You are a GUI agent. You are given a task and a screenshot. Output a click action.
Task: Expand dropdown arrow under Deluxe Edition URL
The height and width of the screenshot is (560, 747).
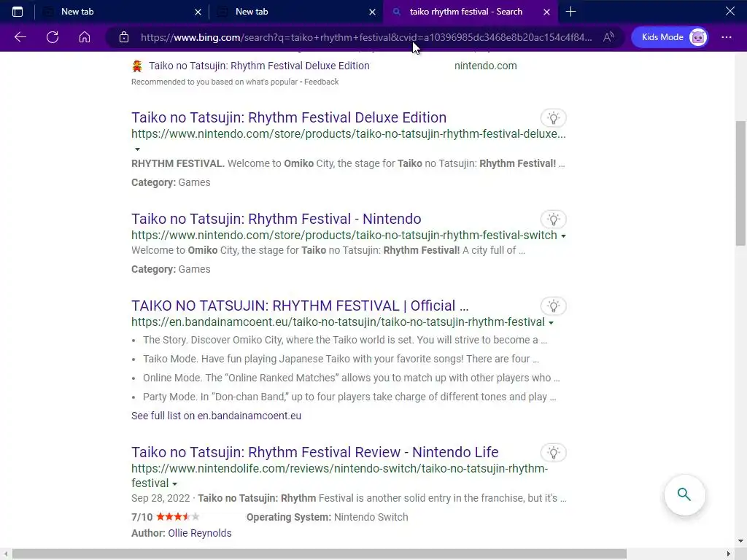pos(137,149)
